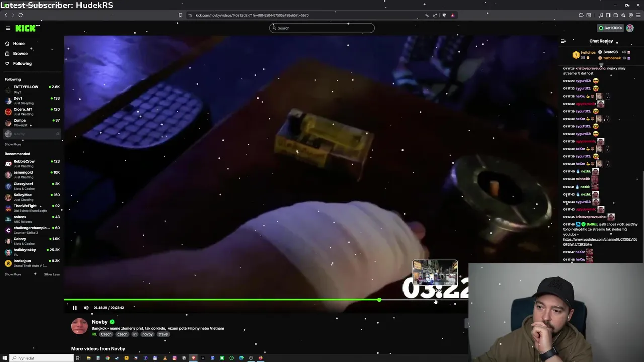Click the Search field
644x362 pixels.
[322, 28]
